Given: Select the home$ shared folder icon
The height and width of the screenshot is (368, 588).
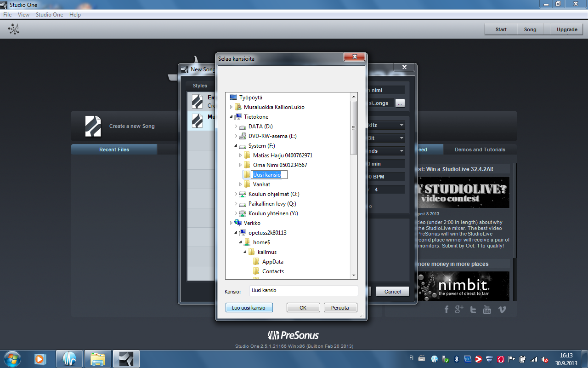Looking at the screenshot, I should coord(247,242).
